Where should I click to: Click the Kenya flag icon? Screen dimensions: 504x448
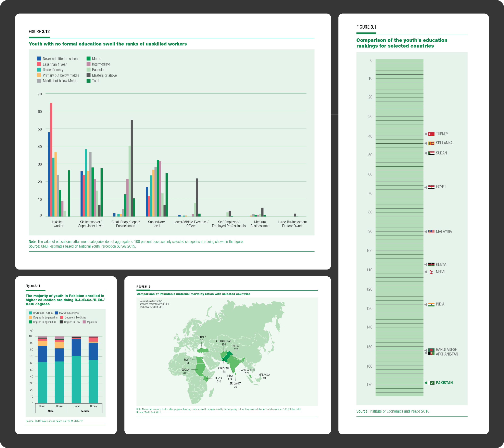coord(431,264)
